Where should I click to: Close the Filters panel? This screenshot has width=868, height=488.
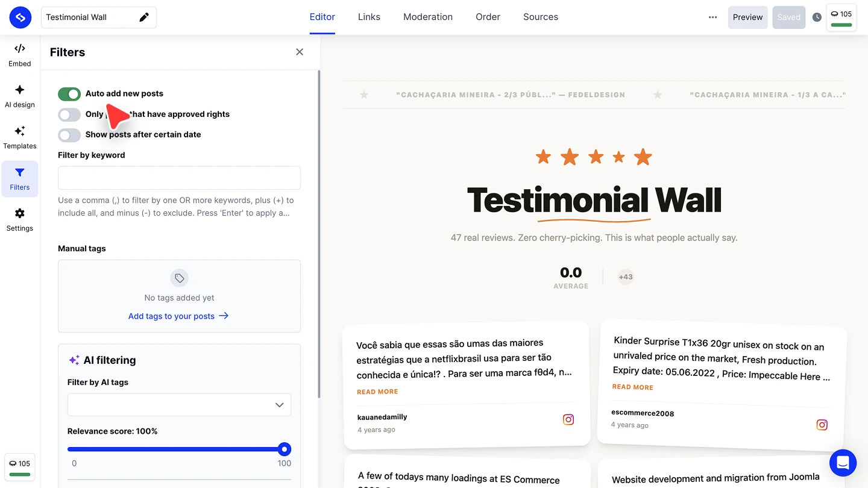(x=300, y=52)
